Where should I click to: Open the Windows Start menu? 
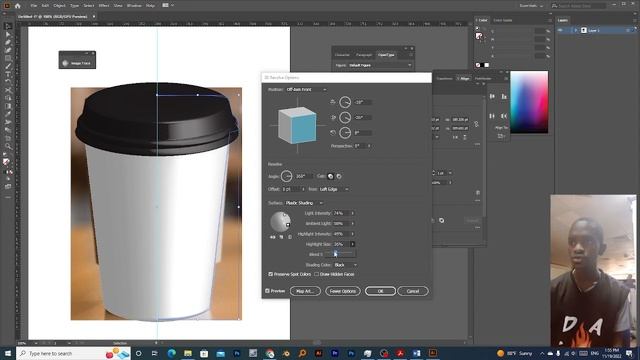coord(8,353)
